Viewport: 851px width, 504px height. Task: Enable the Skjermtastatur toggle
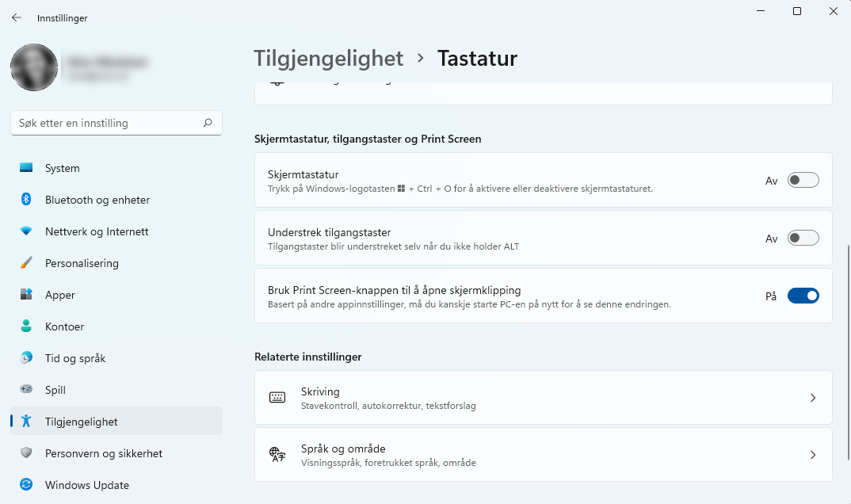(803, 180)
